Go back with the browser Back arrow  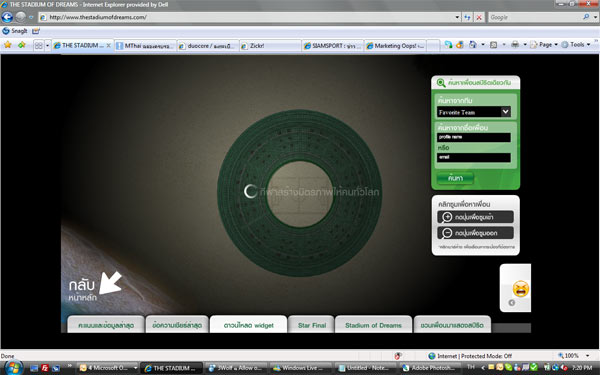pos(7,17)
